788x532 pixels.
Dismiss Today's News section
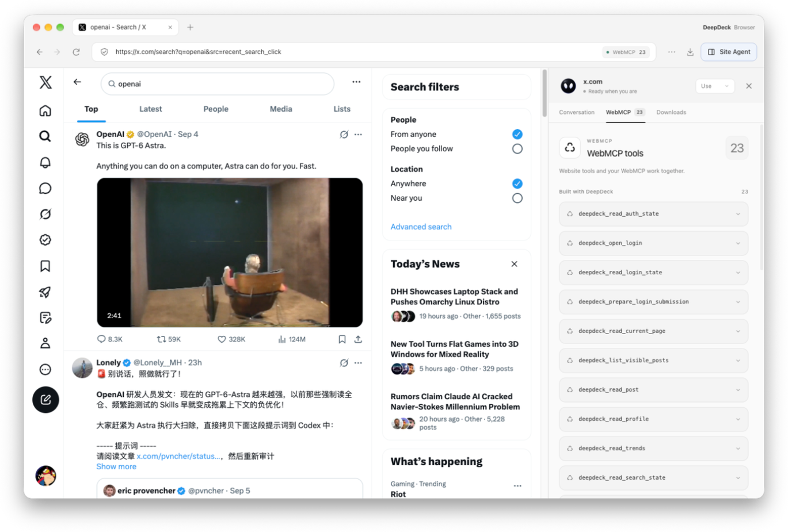514,264
